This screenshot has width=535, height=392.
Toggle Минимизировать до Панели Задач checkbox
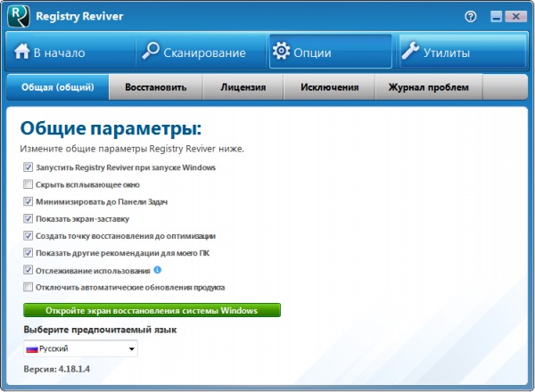(29, 202)
